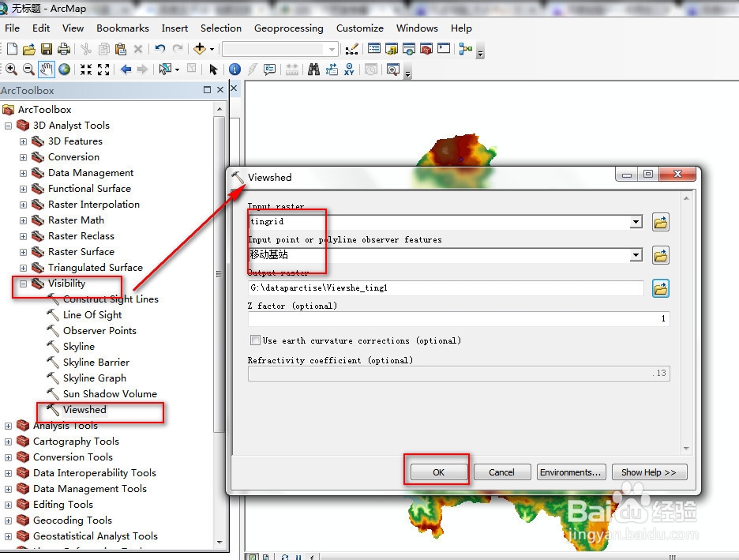Expand the Cartography Tools toolbox
The image size is (739, 560).
[8, 442]
